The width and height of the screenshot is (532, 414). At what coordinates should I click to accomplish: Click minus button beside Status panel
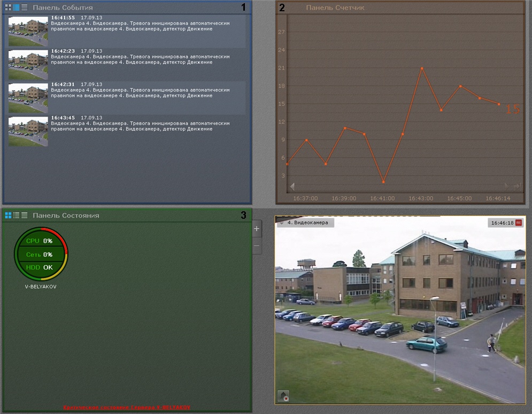257,246
